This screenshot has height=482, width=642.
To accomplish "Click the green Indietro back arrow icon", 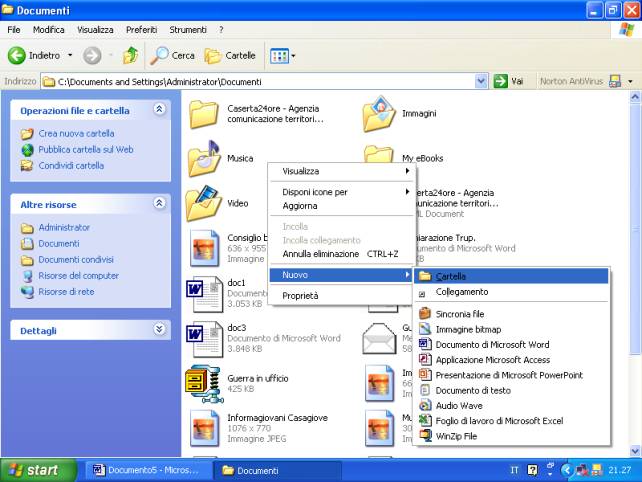I will (x=17, y=55).
